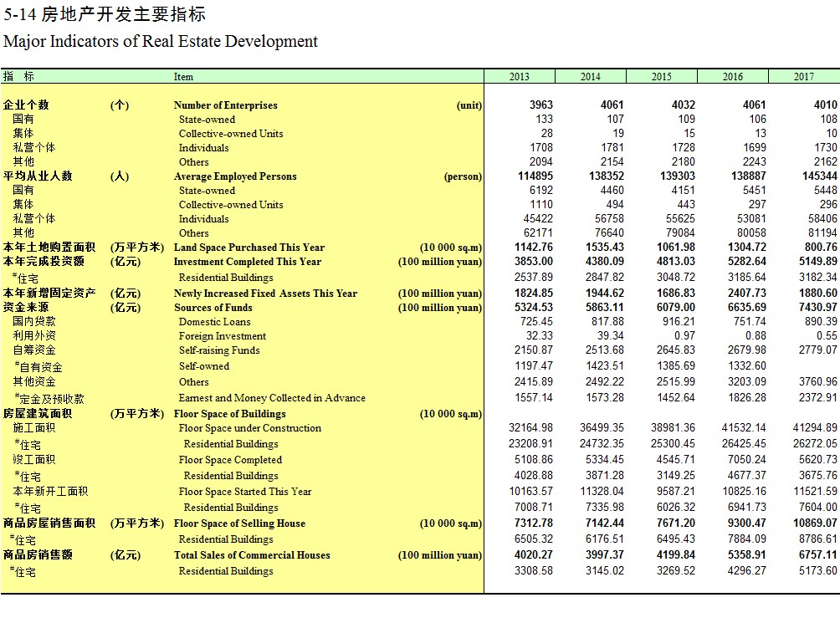Select the 'Domestic Loans' row label
840x623 pixels.
pyautogui.click(x=215, y=322)
